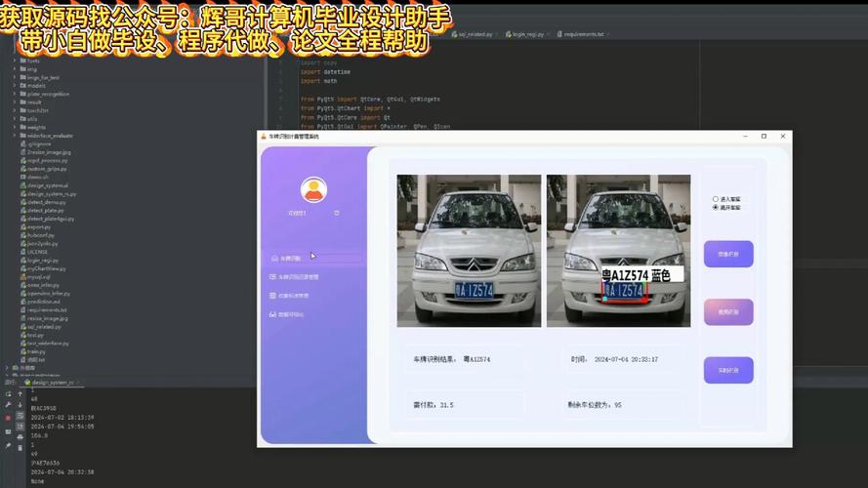The image size is (868, 488).
Task: Click the small icon beside the username
Action: click(x=337, y=213)
